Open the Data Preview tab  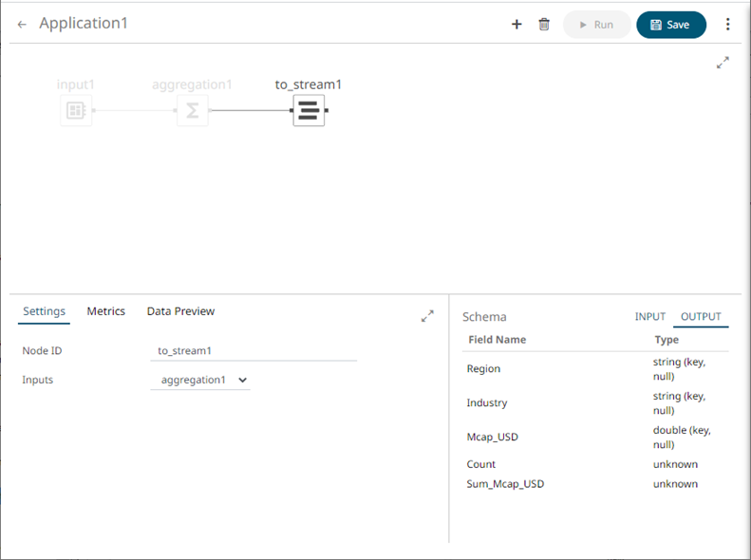pyautogui.click(x=180, y=311)
